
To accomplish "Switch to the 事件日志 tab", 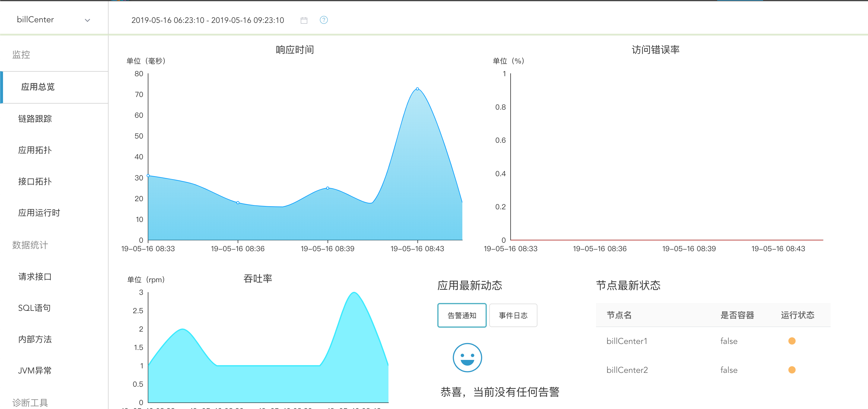I will pyautogui.click(x=513, y=315).
